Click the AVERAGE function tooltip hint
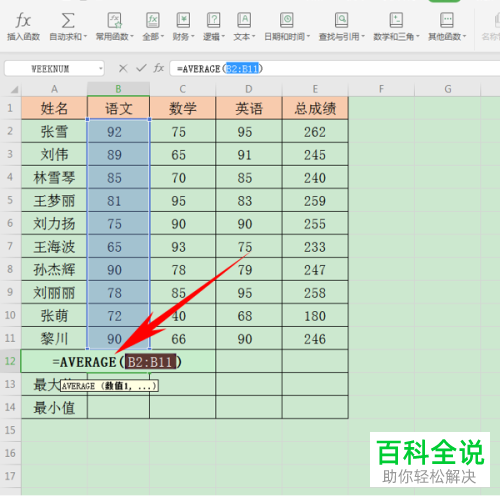500x497 pixels. tap(109, 386)
